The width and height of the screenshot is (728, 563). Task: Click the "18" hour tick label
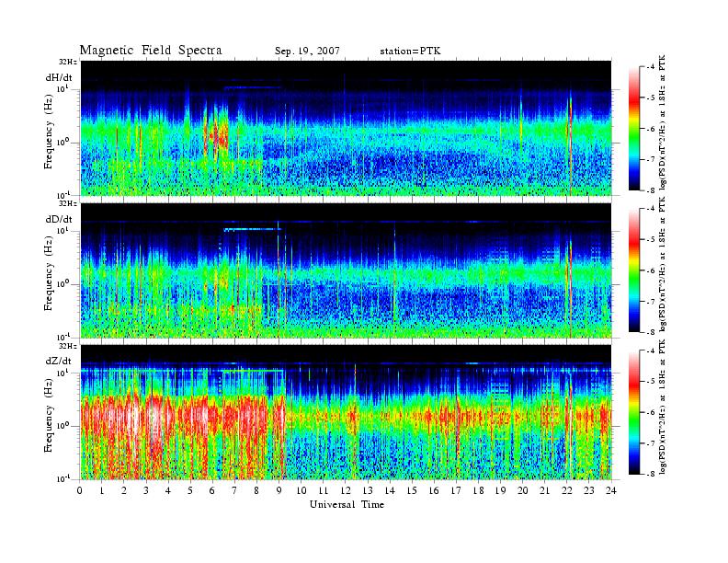478,490
